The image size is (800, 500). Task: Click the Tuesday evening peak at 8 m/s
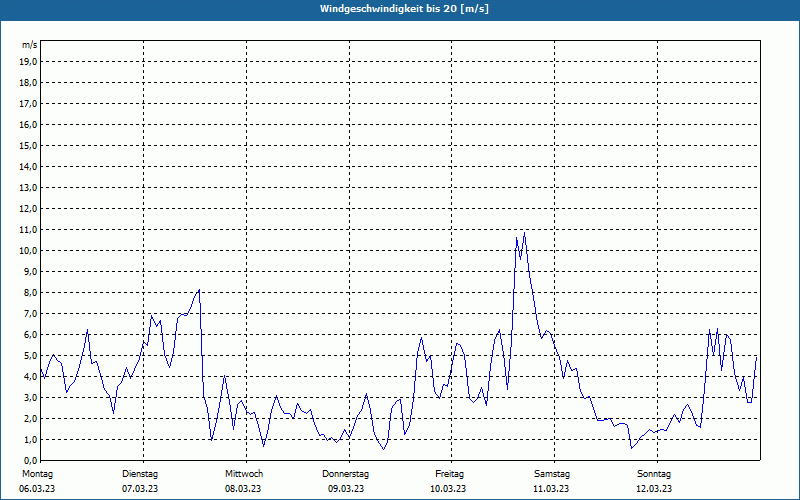click(x=199, y=290)
